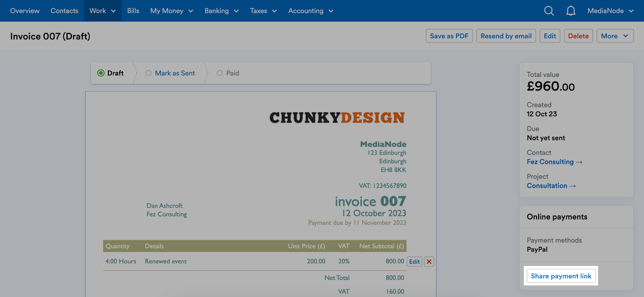Click the 12 Oct 23 created date
Screen dimensions: 644x297
pos(542,114)
